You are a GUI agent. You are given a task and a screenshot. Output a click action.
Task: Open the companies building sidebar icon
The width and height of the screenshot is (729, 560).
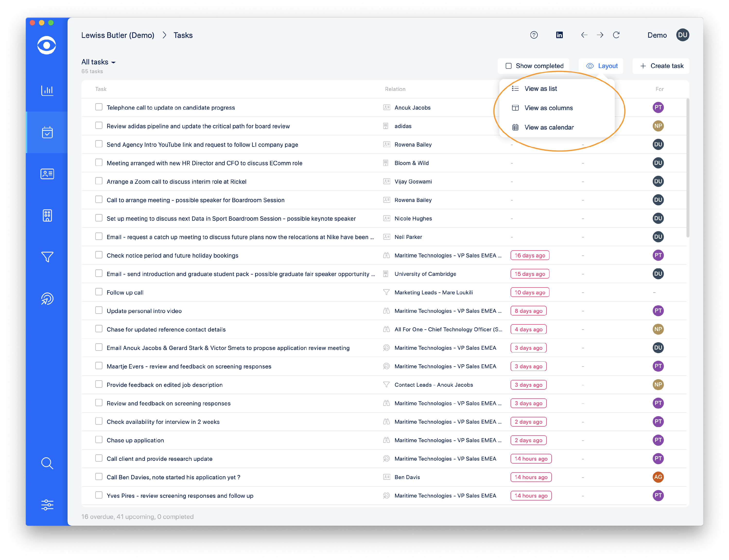click(x=47, y=215)
